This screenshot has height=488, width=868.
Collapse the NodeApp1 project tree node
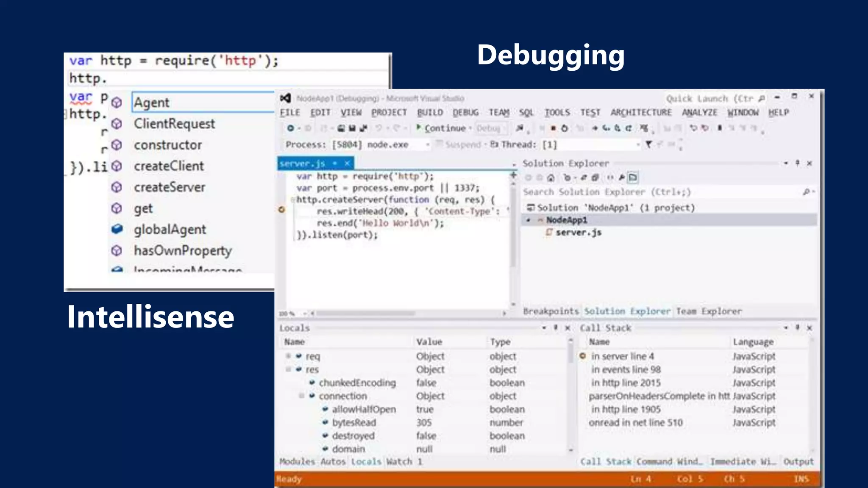pyautogui.click(x=528, y=220)
